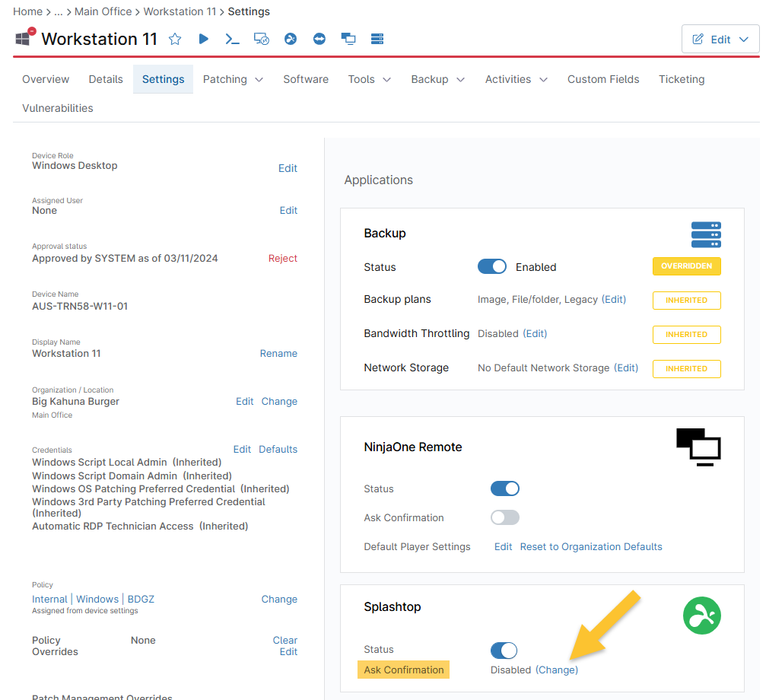Image resolution: width=766 pixels, height=700 pixels.
Task: Click the backup server stack icon in header
Action: [377, 39]
